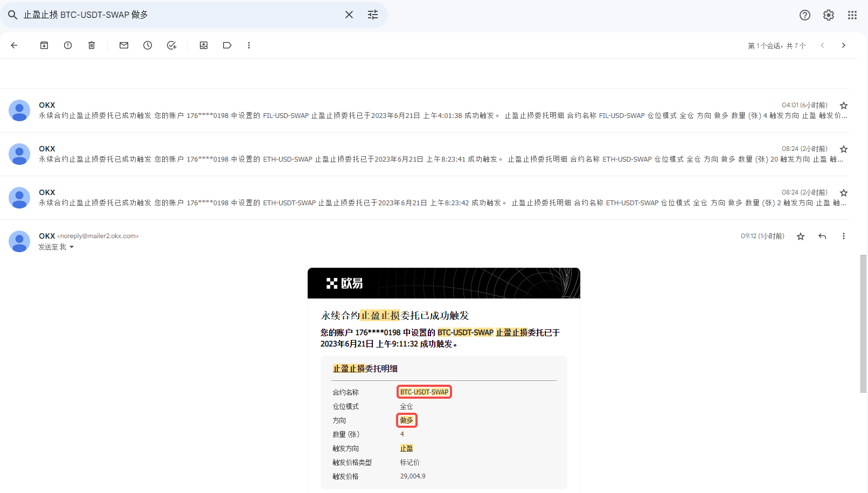868x493 pixels.
Task: Click the trigger price value 29,004.9
Action: [x=413, y=476]
